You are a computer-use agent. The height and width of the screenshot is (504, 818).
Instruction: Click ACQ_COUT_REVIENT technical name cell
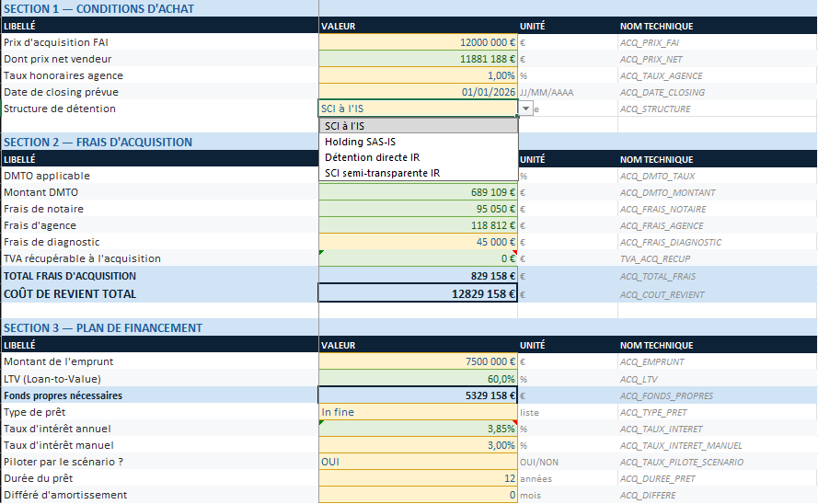(x=662, y=295)
